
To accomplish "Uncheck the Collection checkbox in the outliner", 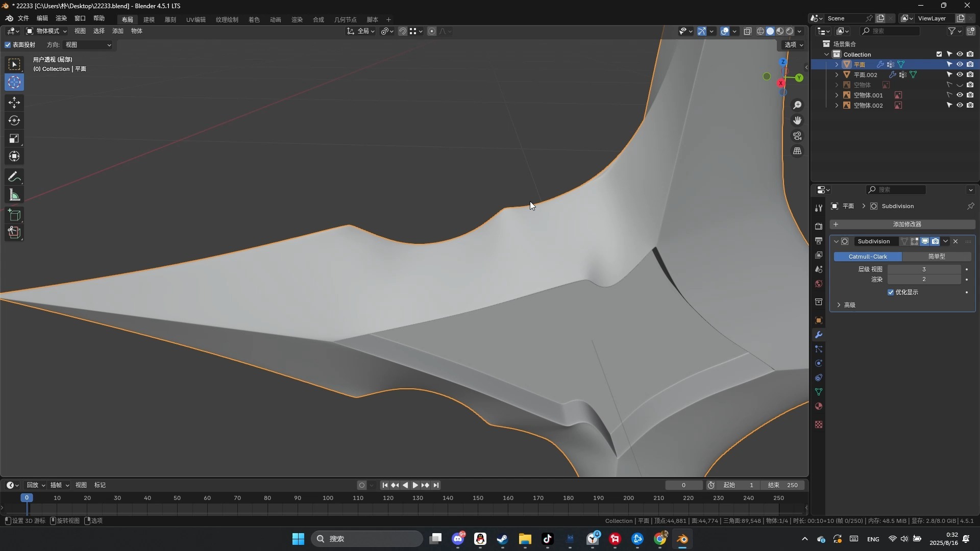I will click(x=939, y=54).
